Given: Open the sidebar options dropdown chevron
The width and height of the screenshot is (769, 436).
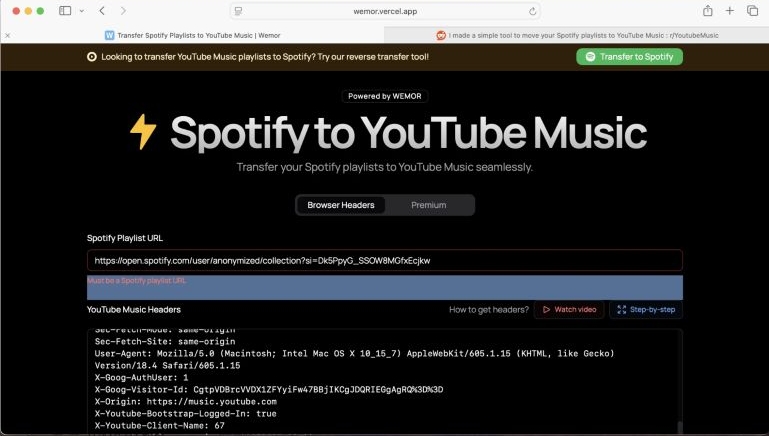Looking at the screenshot, I should click(81, 11).
